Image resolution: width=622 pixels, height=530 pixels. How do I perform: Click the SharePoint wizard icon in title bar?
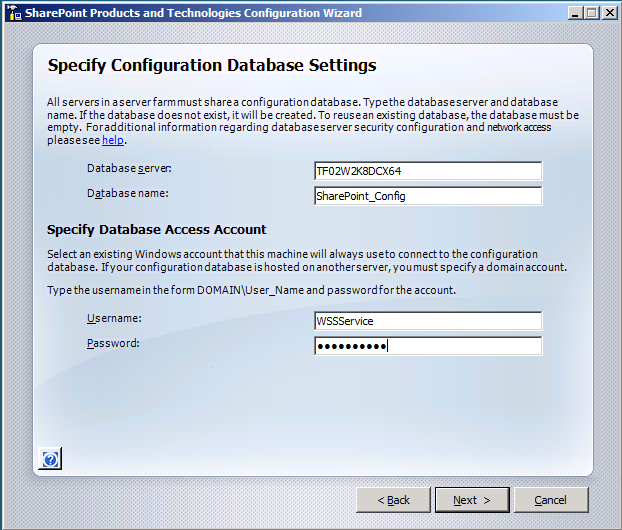click(x=14, y=13)
